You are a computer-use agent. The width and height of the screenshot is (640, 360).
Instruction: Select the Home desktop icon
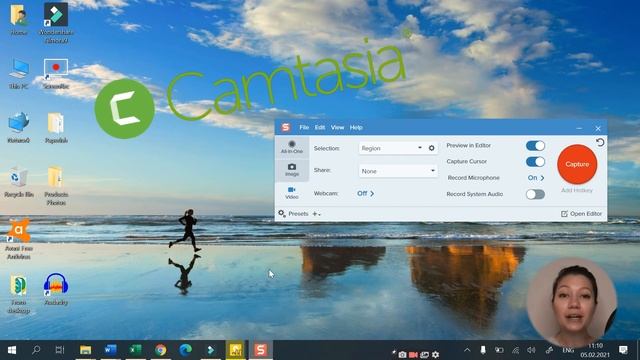[x=18, y=19]
